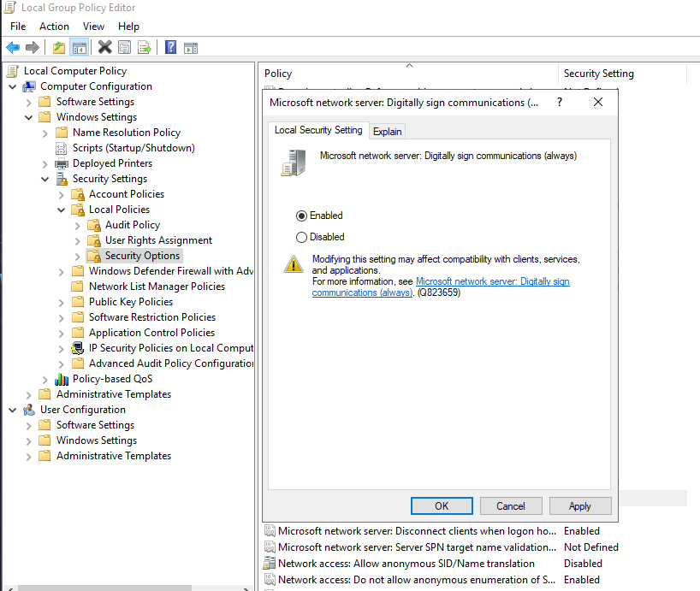
Task: Toggle Show/Hide Console Tree icon
Action: pos(79,47)
